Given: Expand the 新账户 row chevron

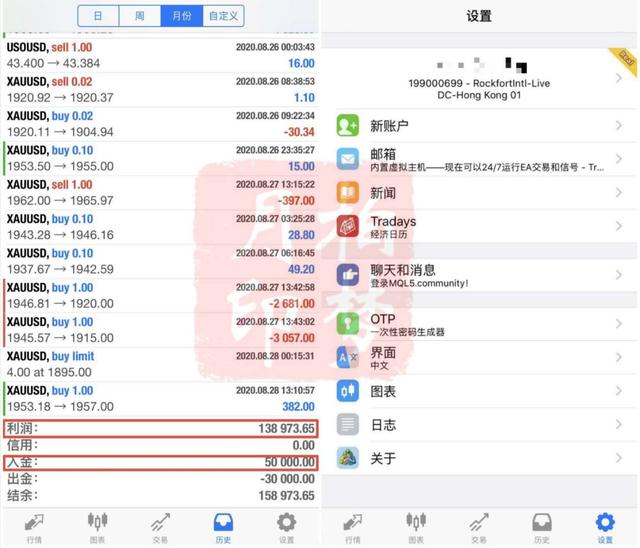Looking at the screenshot, I should (619, 126).
